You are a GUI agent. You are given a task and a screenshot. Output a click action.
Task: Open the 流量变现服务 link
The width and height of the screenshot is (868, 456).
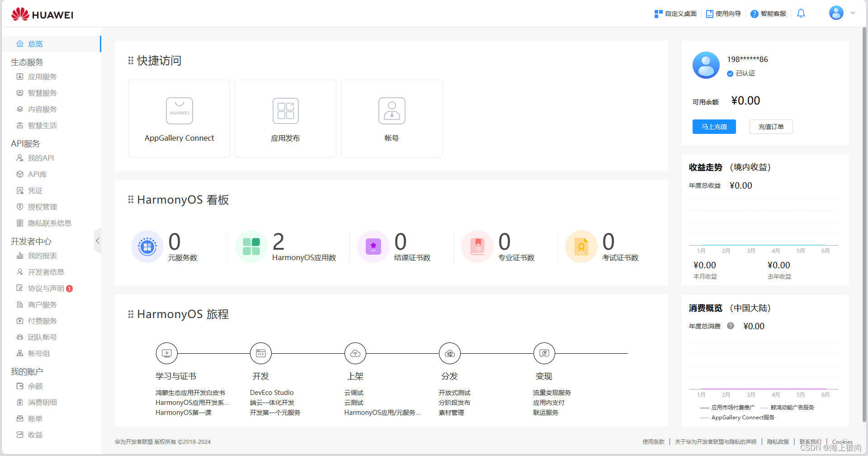(552, 393)
